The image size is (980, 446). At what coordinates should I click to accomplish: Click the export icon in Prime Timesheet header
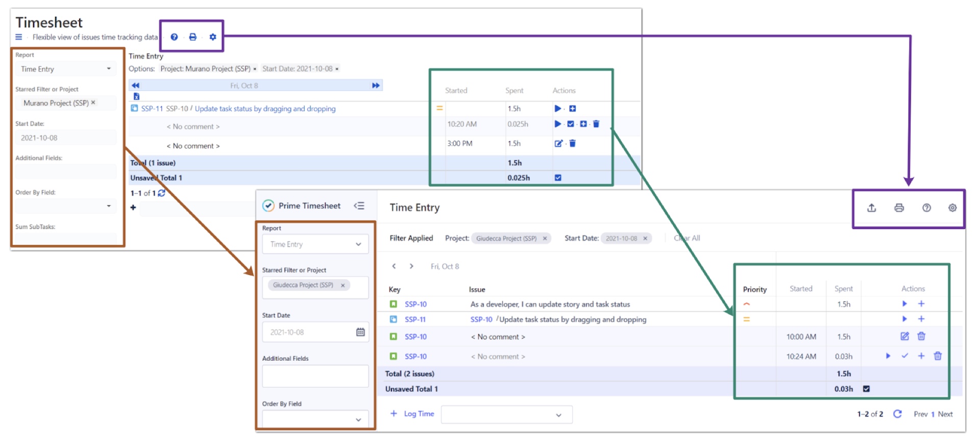click(871, 208)
